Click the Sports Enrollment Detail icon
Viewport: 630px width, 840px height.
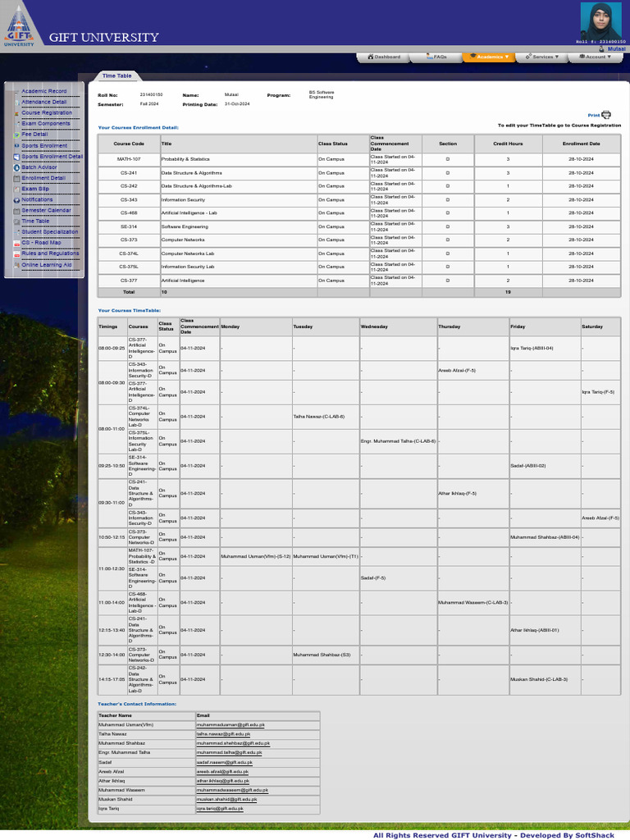pos(16,157)
